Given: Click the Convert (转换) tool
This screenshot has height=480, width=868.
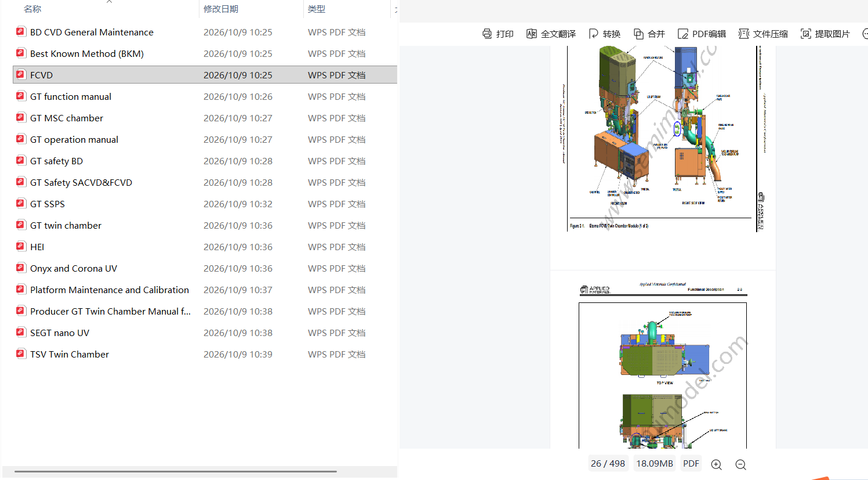Looking at the screenshot, I should (604, 34).
